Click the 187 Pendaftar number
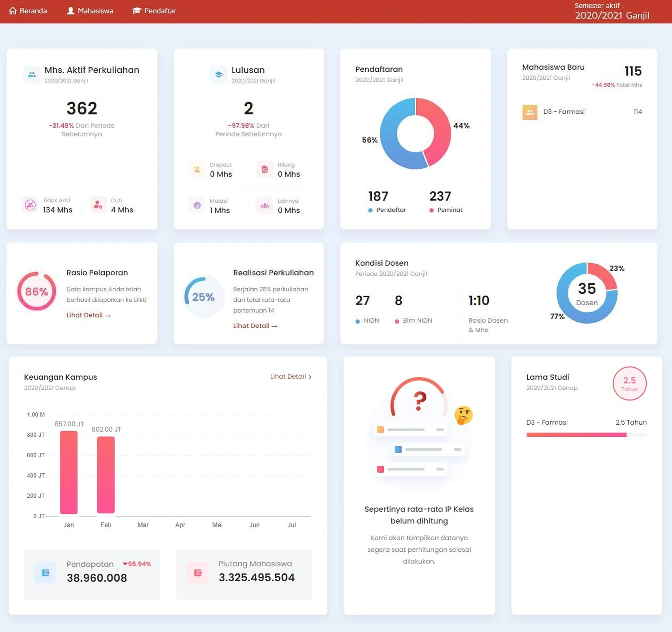 tap(378, 196)
